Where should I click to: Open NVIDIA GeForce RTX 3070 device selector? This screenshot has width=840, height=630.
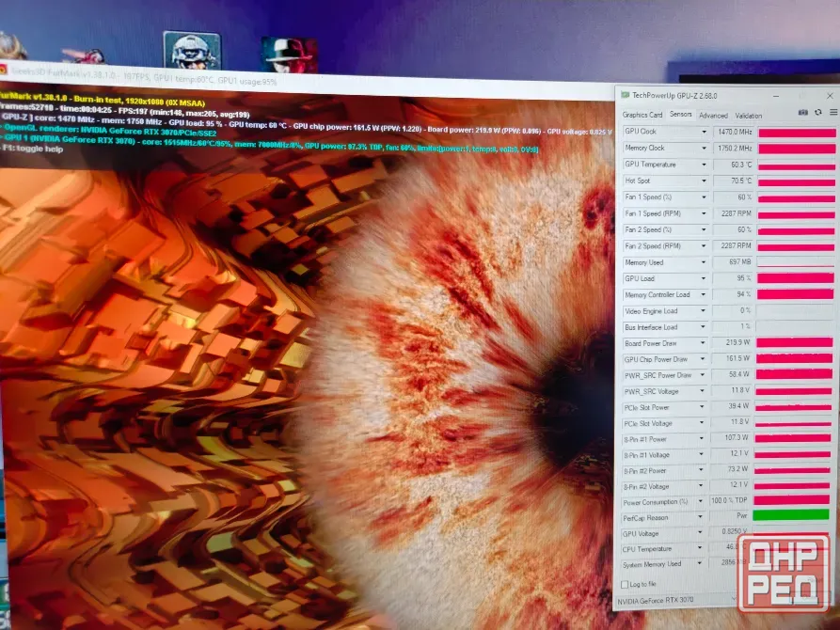676,601
